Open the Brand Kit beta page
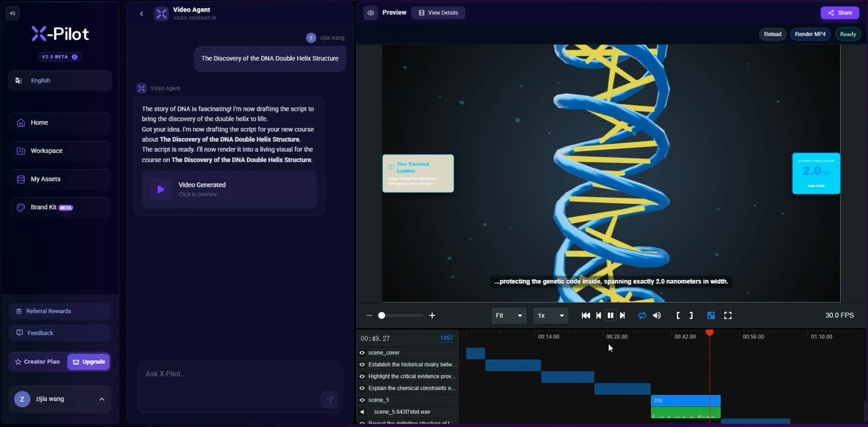 [x=60, y=207]
